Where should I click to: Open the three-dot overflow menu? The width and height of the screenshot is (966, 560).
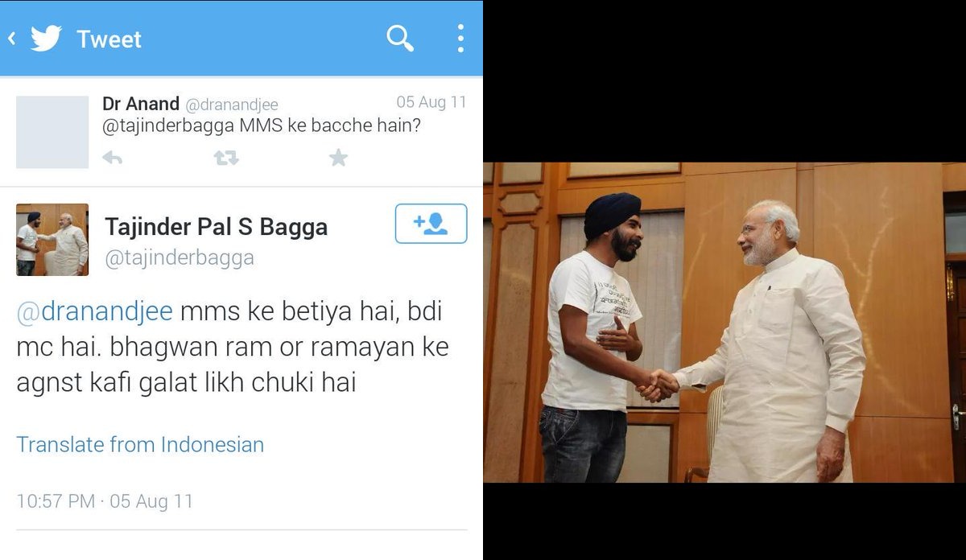click(460, 38)
